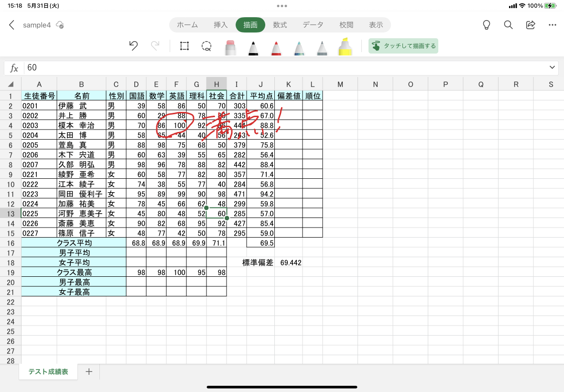Add a new sheet with plus button
The image size is (564, 392).
tap(89, 371)
